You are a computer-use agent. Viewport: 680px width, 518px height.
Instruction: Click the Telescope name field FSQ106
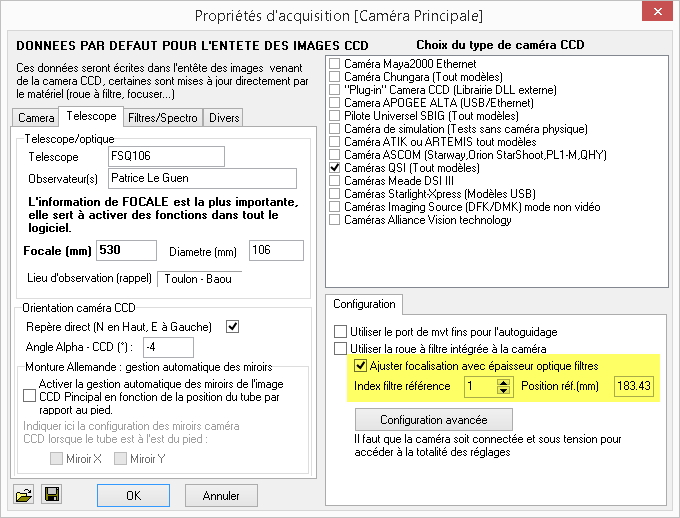pos(166,156)
